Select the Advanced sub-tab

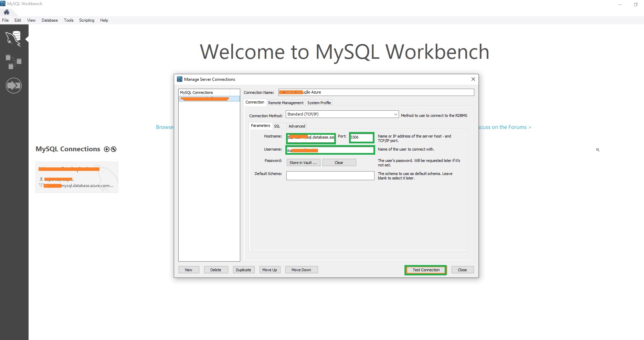pyautogui.click(x=297, y=126)
